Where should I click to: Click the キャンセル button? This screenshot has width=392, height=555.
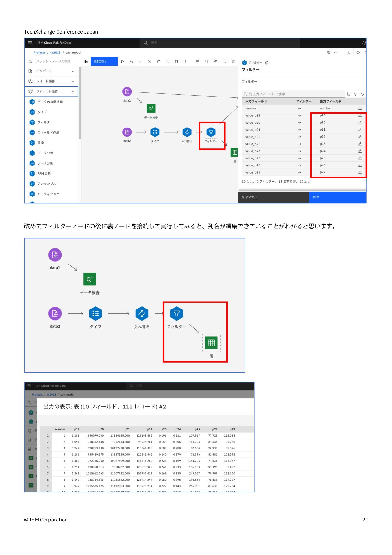tap(273, 197)
